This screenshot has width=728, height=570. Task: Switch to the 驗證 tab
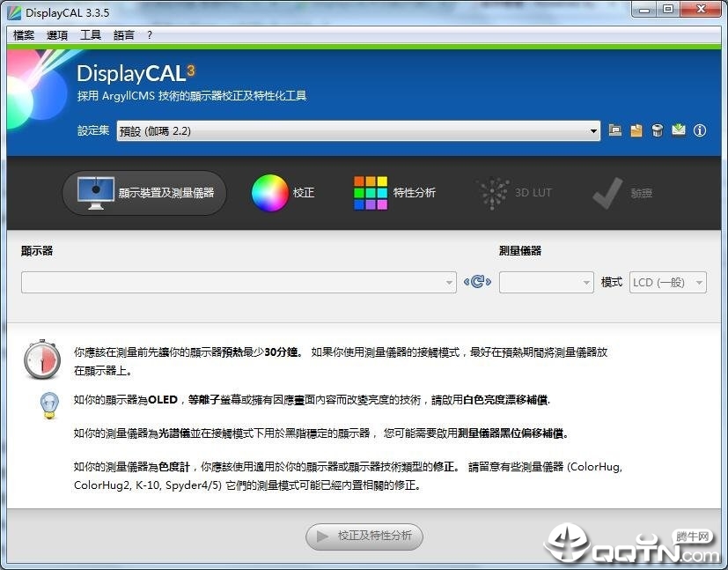623,193
